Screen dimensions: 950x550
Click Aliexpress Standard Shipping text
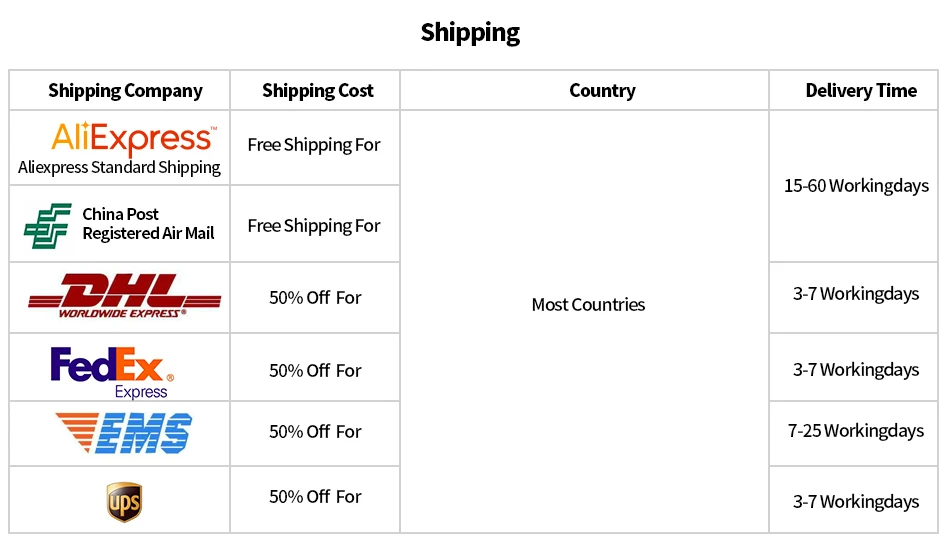tap(119, 167)
